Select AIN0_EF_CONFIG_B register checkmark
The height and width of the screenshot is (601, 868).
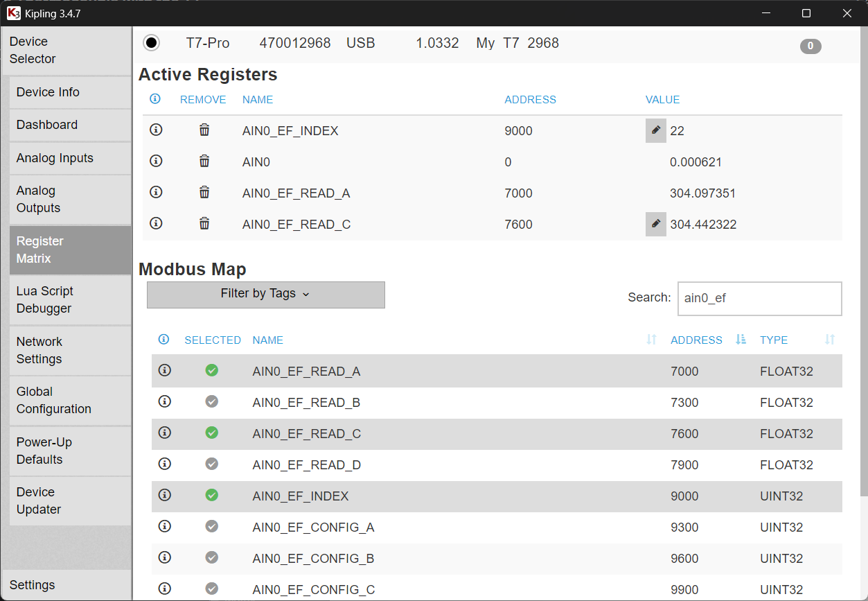[212, 557]
